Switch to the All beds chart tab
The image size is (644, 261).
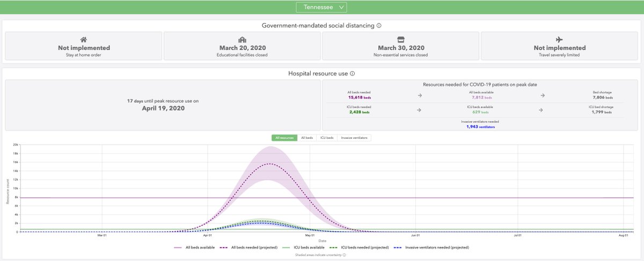[x=307, y=138]
